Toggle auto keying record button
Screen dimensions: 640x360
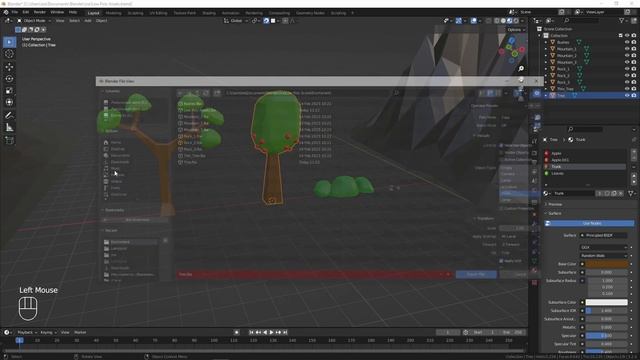[x=237, y=332]
